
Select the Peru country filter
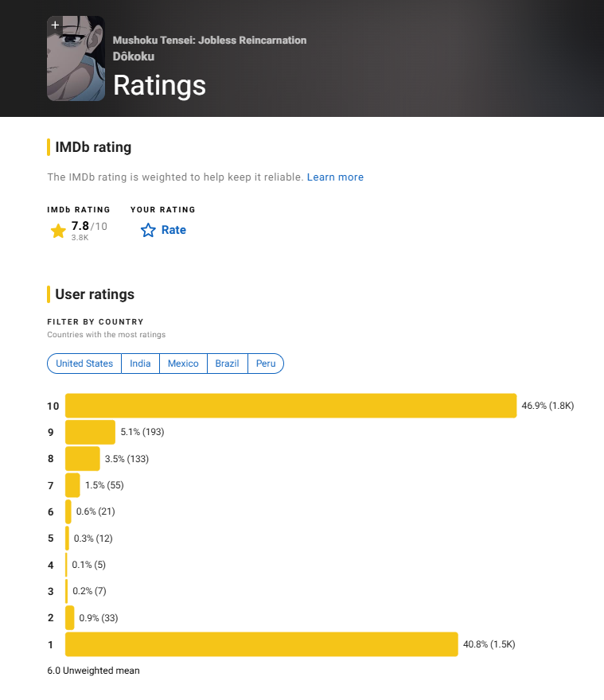(266, 364)
